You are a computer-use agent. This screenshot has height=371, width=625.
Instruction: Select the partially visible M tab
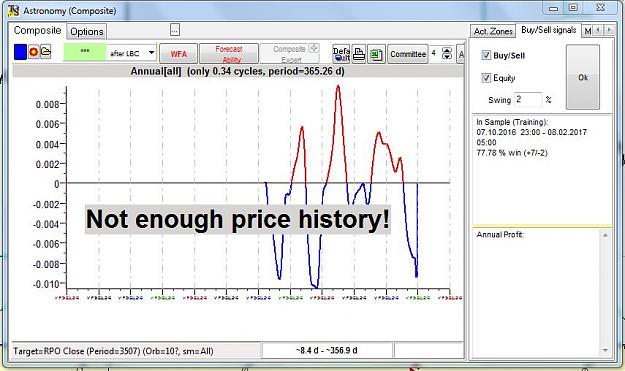(587, 31)
